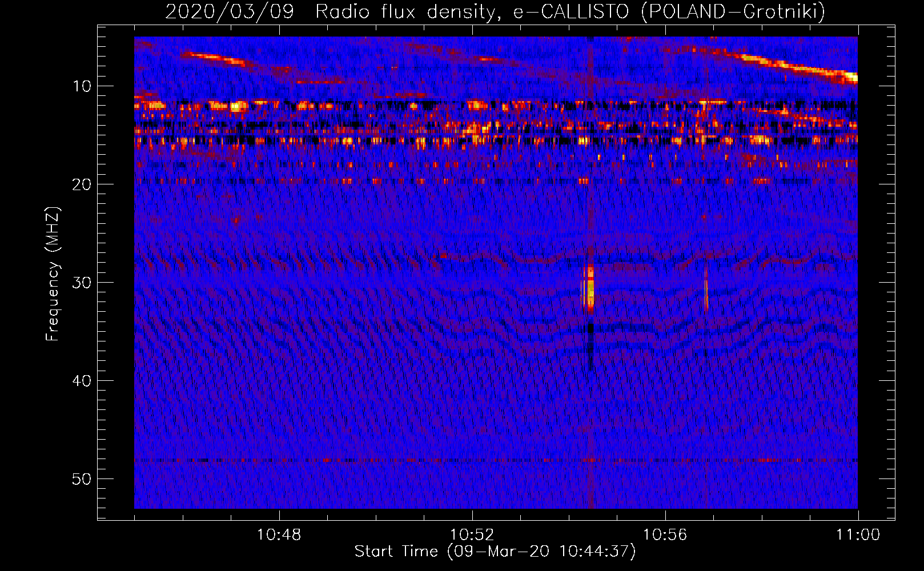Click the bright burst near 30 MHz at 10:54

(x=590, y=288)
